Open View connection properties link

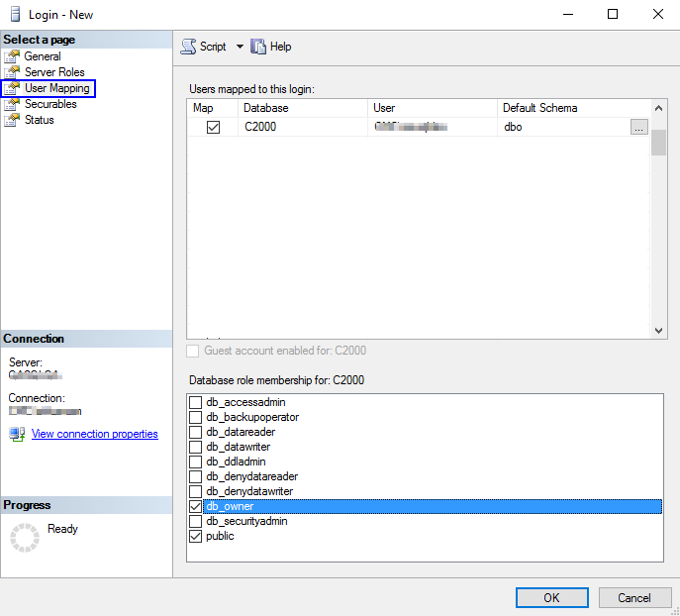(95, 434)
